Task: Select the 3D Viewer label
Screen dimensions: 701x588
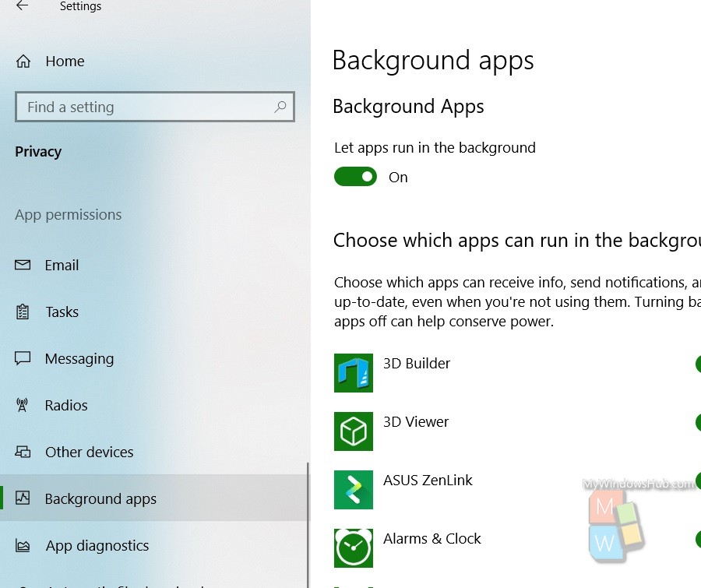Action: (x=416, y=421)
